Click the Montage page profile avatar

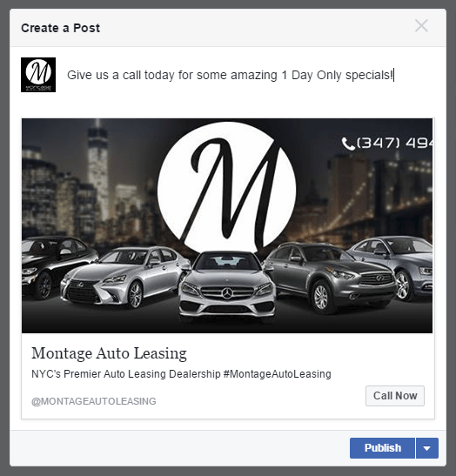coord(38,75)
